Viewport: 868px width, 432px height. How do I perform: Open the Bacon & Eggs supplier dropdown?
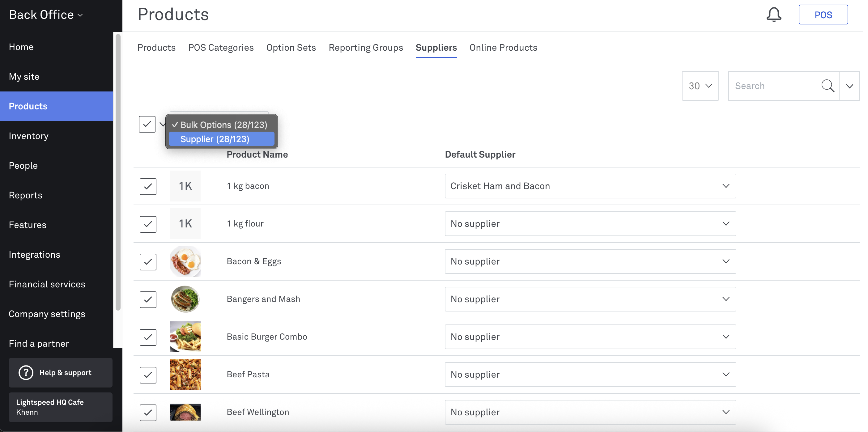(590, 261)
